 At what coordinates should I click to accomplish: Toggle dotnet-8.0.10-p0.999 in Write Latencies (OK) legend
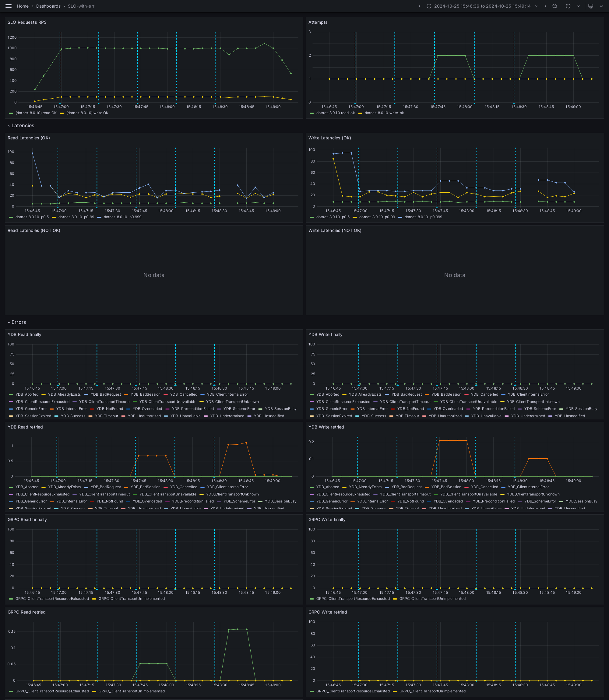point(424,217)
